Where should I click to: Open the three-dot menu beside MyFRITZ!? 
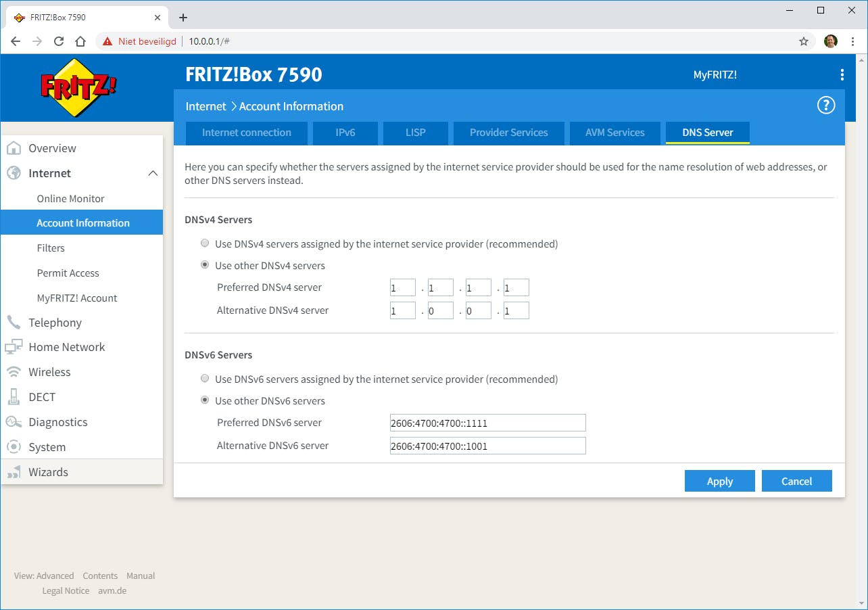(842, 74)
